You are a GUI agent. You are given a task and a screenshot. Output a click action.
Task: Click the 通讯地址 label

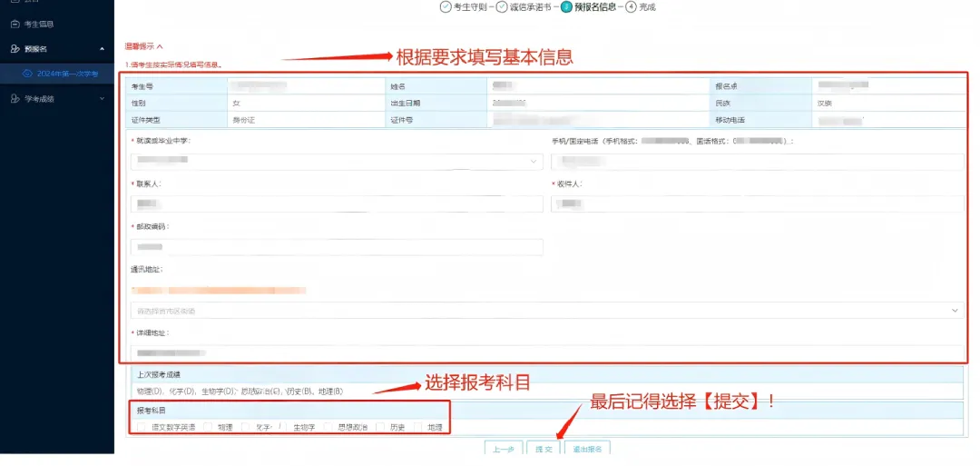(x=146, y=270)
